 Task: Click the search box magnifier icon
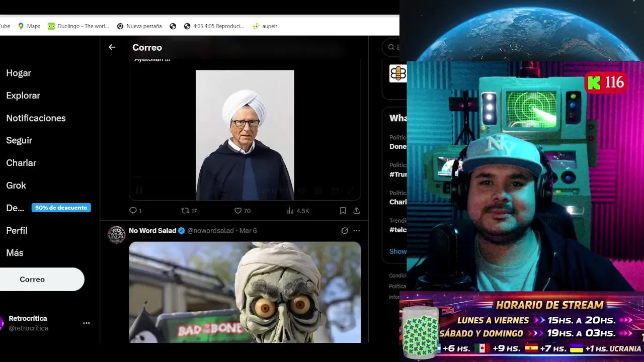click(391, 47)
